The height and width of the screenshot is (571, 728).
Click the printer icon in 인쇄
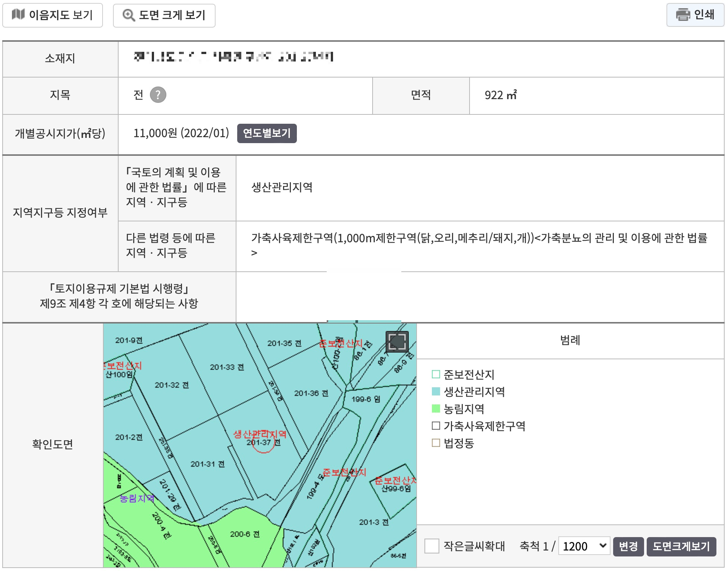click(683, 15)
